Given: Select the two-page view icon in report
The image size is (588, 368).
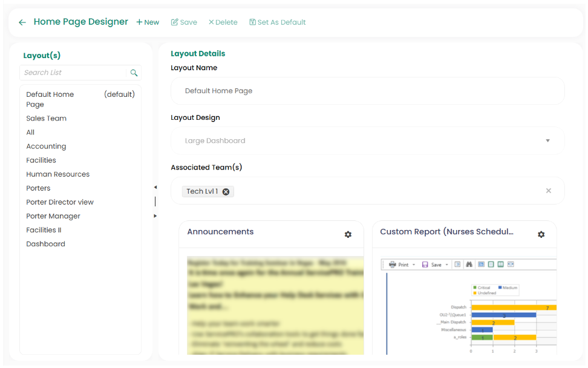Looking at the screenshot, I should 501,264.
